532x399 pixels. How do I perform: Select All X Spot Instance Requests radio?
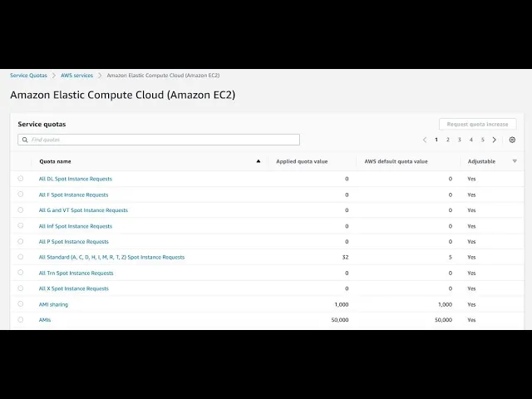click(21, 288)
